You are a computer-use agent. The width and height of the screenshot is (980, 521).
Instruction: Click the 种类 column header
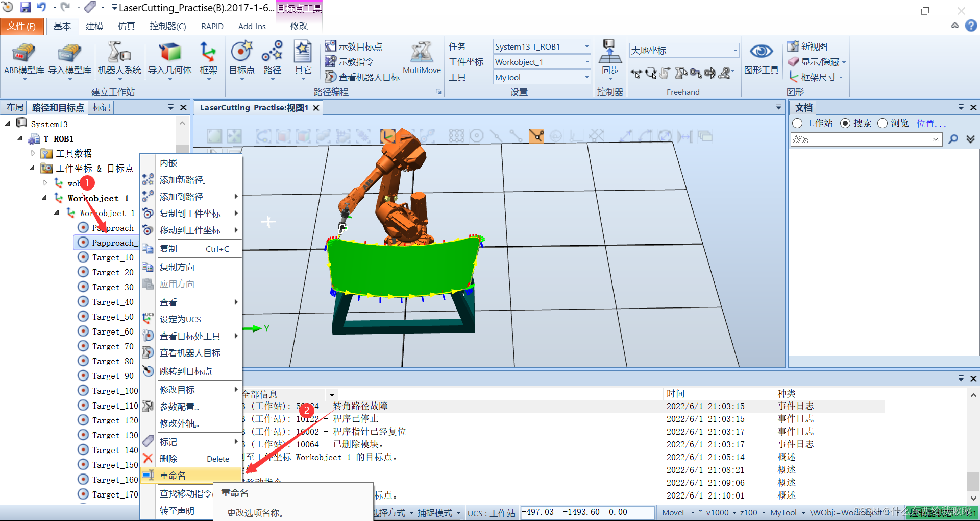coord(787,394)
